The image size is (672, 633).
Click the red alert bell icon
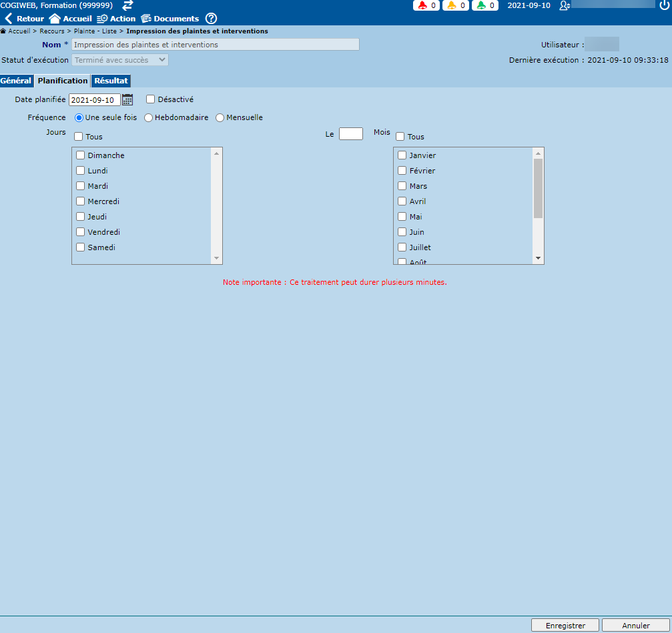(422, 5)
